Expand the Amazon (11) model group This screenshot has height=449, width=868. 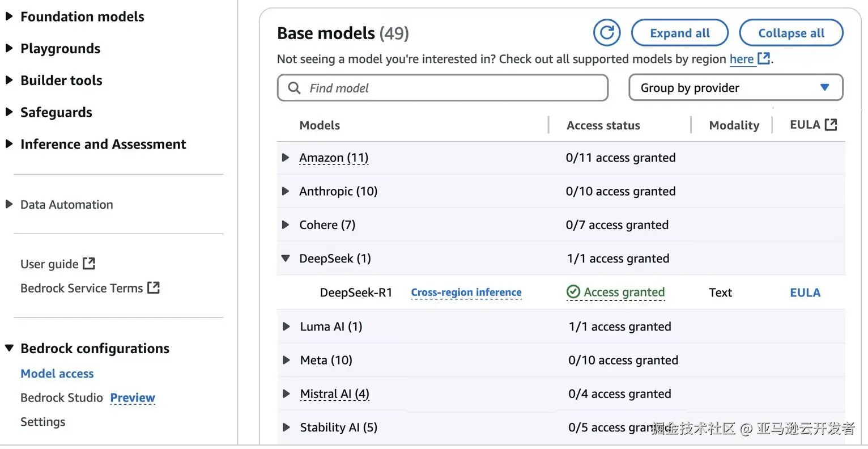click(286, 158)
